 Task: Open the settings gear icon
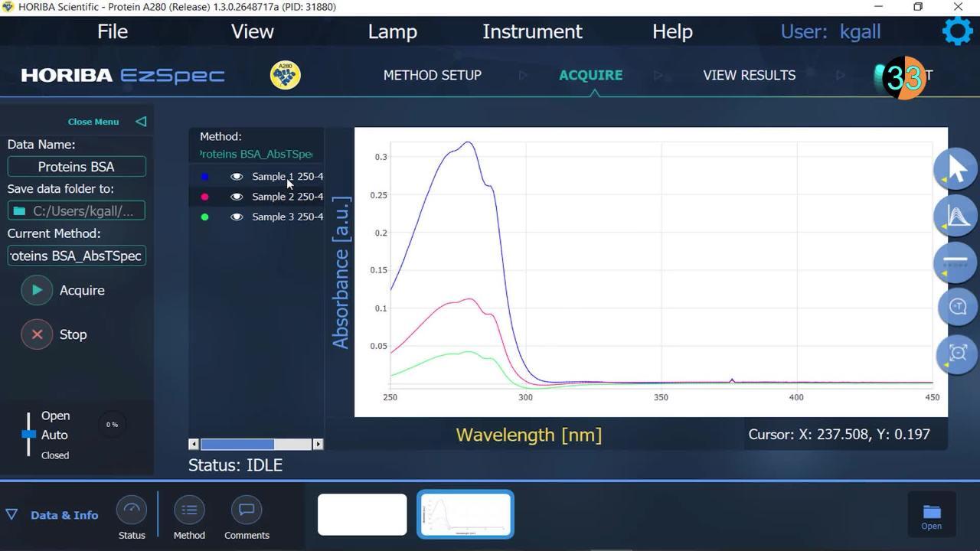point(957,31)
